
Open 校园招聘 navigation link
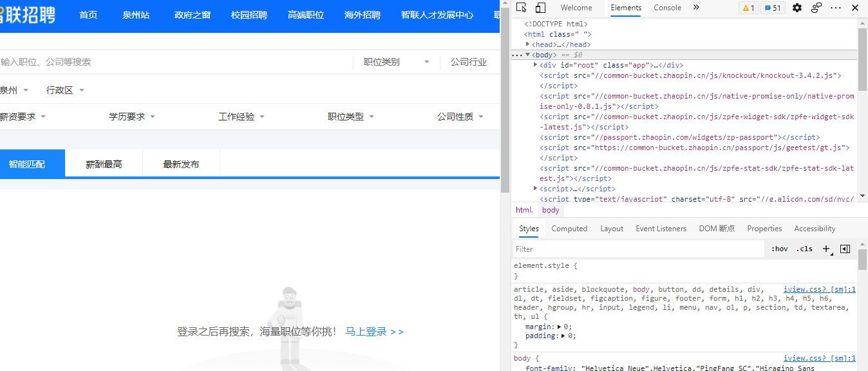pyautogui.click(x=249, y=15)
